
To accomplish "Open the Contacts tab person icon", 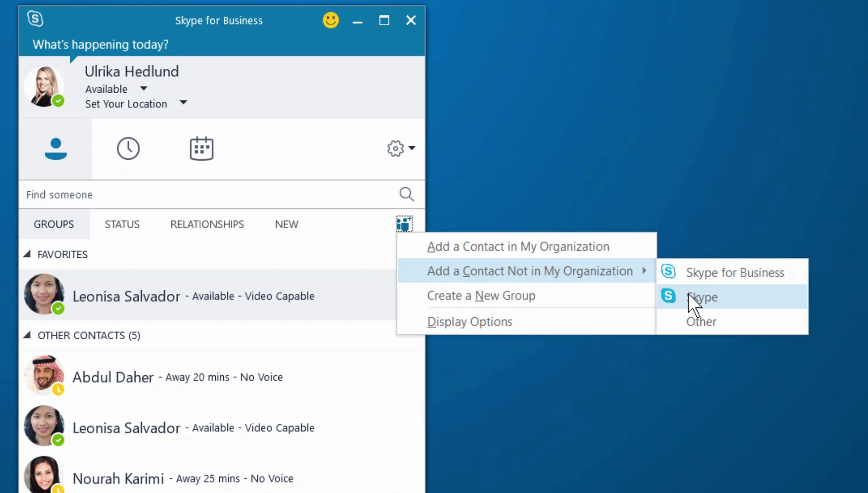I will pyautogui.click(x=56, y=149).
